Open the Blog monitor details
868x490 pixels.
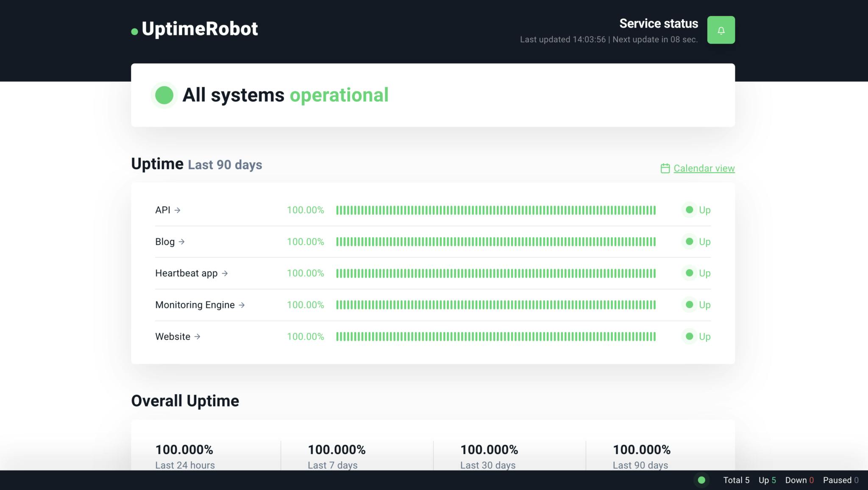point(170,242)
